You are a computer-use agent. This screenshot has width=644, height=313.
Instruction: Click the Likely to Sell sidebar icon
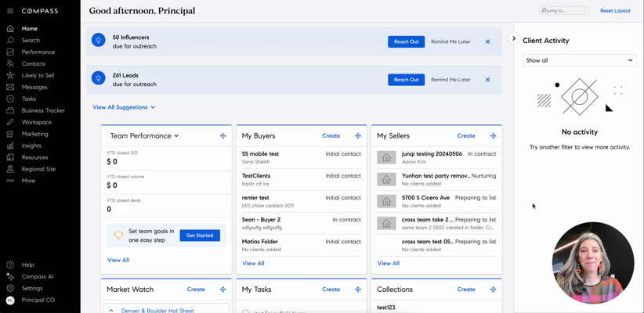pyautogui.click(x=10, y=75)
